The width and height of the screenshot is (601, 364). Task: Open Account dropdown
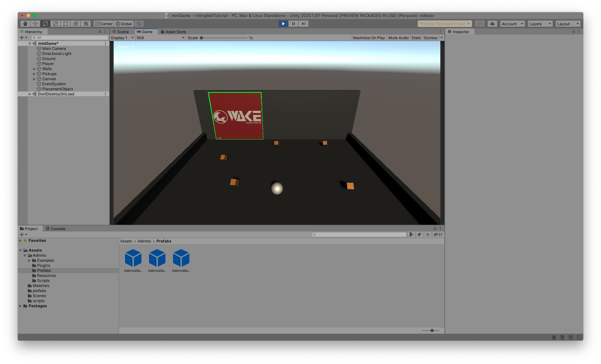pyautogui.click(x=513, y=24)
